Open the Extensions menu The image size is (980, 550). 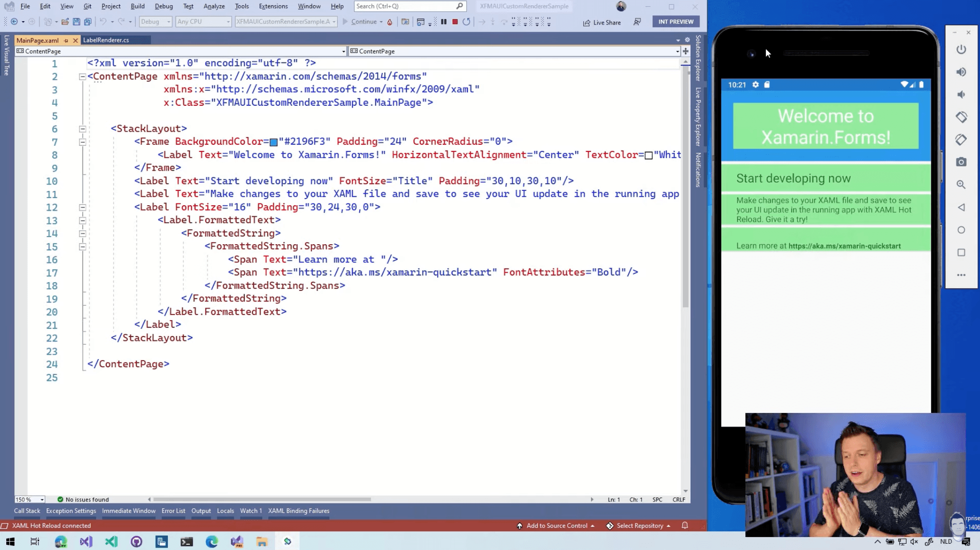(273, 6)
